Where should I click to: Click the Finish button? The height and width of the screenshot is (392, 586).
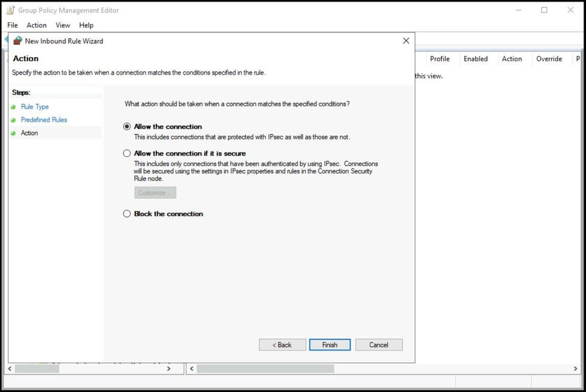point(329,345)
